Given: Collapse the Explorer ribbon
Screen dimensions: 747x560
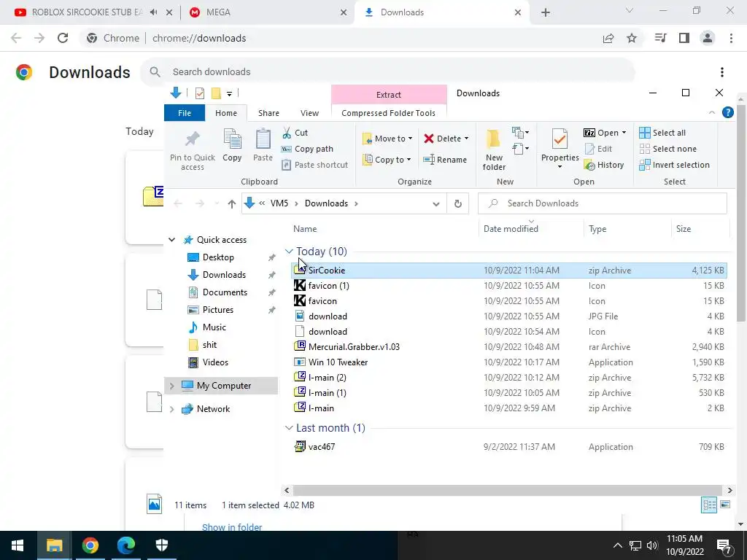Looking at the screenshot, I should pyautogui.click(x=712, y=113).
